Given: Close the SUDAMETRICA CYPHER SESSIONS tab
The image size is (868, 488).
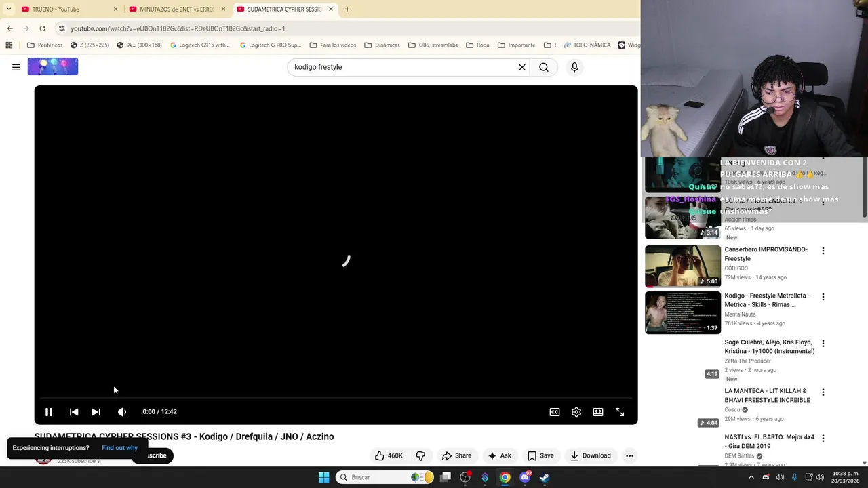Looking at the screenshot, I should click(331, 9).
